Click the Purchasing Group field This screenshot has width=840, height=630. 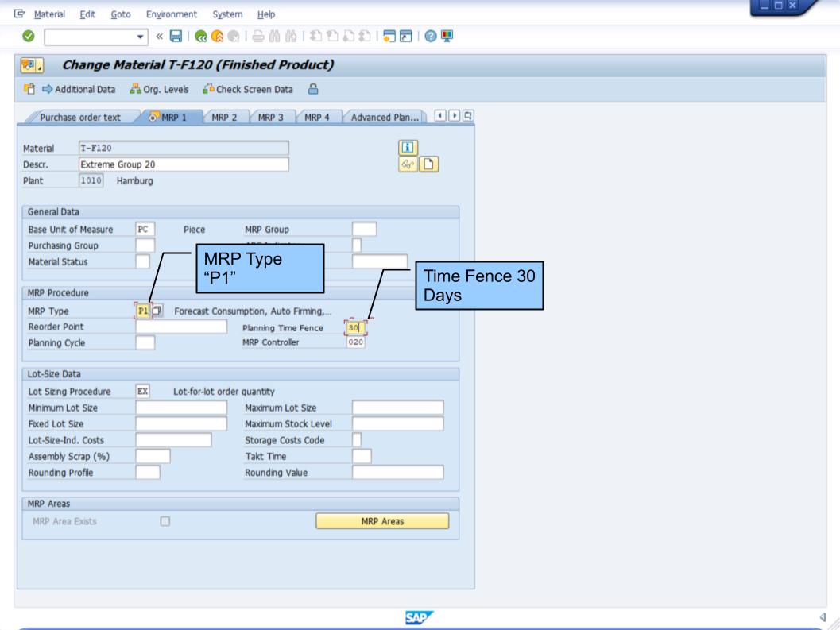(145, 245)
